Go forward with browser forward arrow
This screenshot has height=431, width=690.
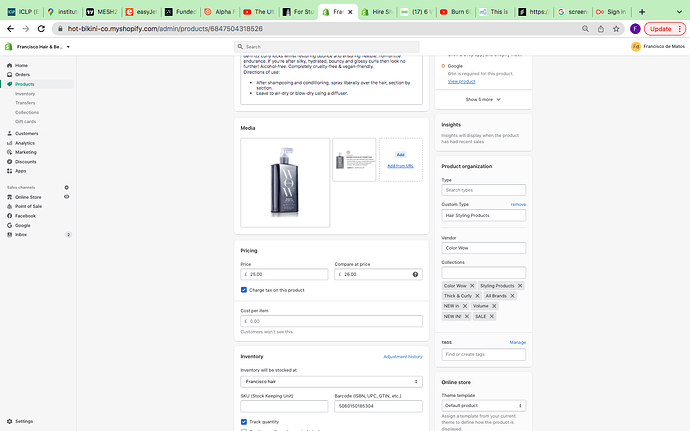click(x=26, y=29)
